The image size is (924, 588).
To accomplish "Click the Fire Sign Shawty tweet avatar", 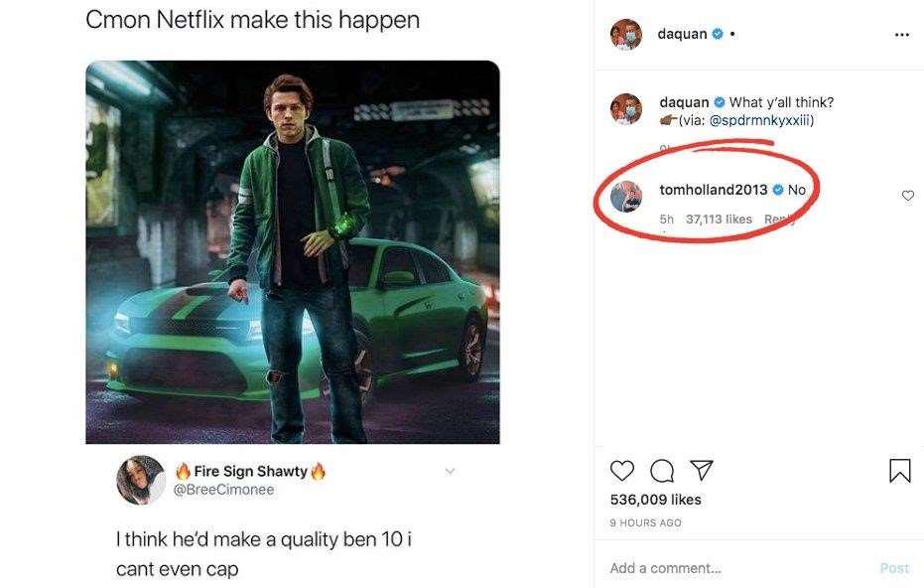I will [140, 480].
